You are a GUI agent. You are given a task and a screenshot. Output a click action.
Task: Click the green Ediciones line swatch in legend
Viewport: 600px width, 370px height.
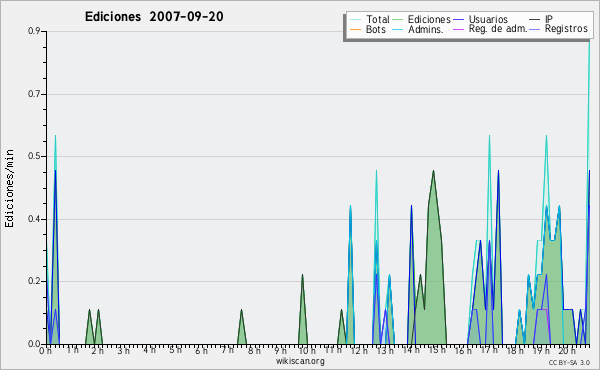pos(398,20)
